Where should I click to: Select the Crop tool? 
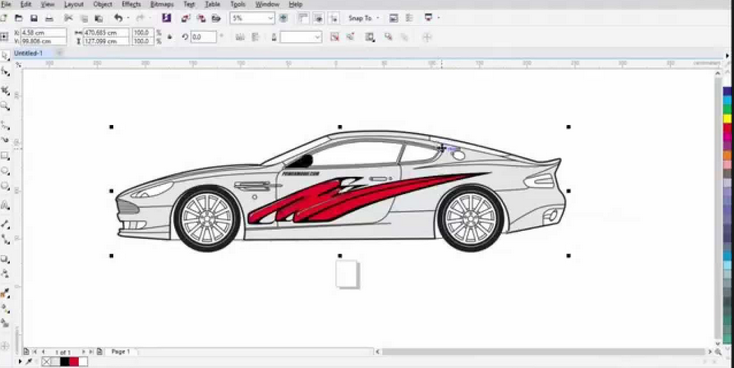point(5,90)
